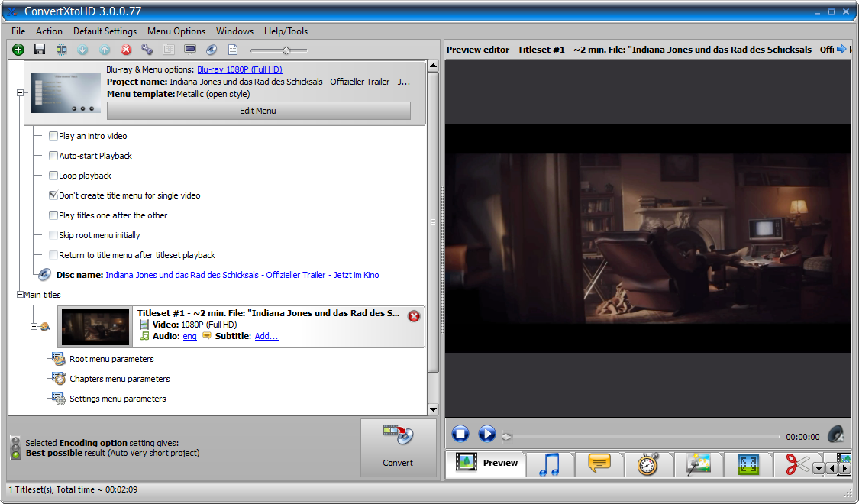Viewport: 859px width, 504px height.
Task: Open the music note audio tab
Action: (x=550, y=464)
